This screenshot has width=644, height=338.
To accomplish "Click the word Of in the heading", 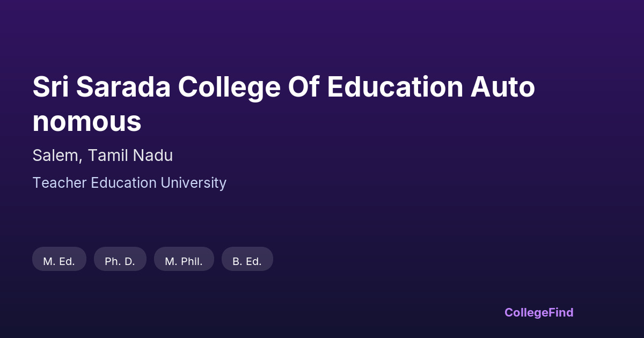I will [303, 87].
